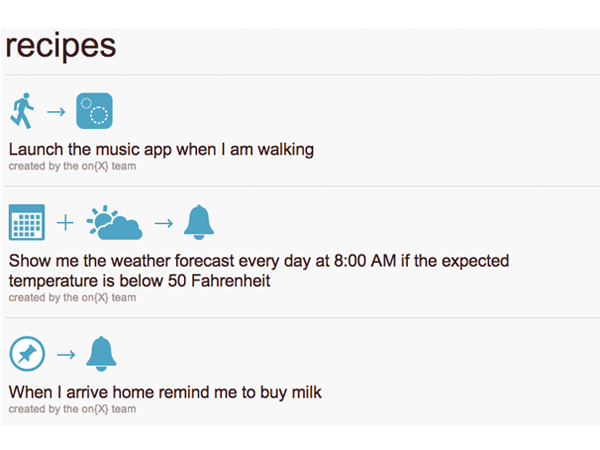
Task: Click 'created by the on{X} team' under milk recipe
Action: (x=72, y=409)
